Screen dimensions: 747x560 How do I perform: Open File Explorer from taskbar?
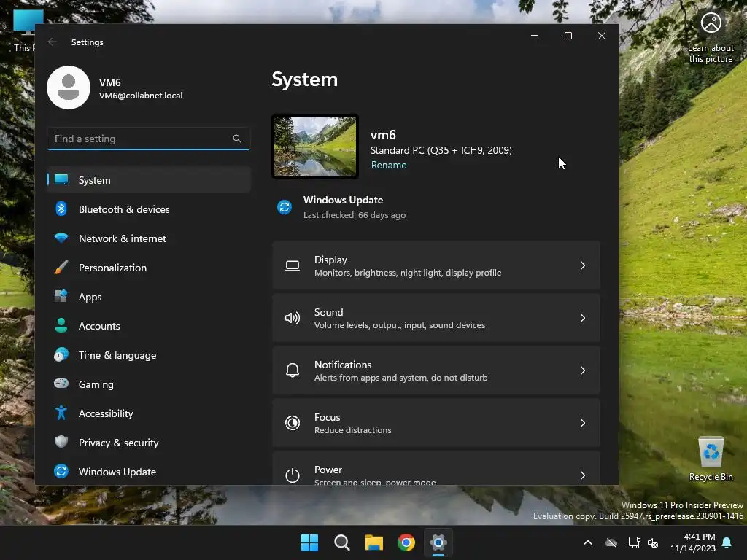[374, 542]
